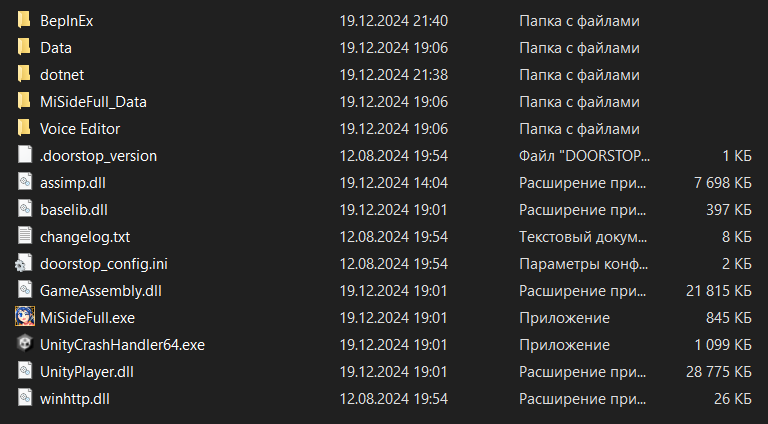Image resolution: width=768 pixels, height=424 pixels.
Task: Click the changelog.txt document icon
Action: pos(25,236)
